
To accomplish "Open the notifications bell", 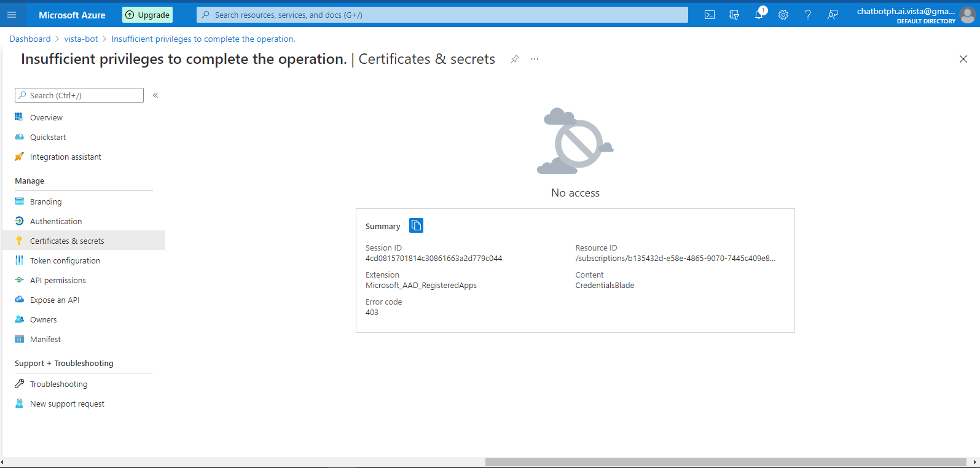I will pyautogui.click(x=759, y=15).
